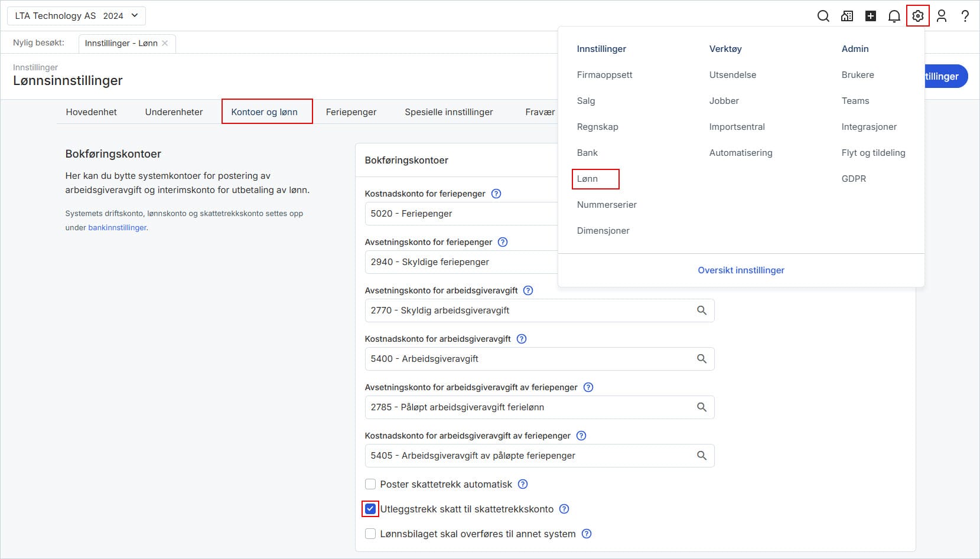This screenshot has height=559, width=980.
Task: Tick Lønnsbilaget skal overføres til annet system
Action: tap(370, 534)
